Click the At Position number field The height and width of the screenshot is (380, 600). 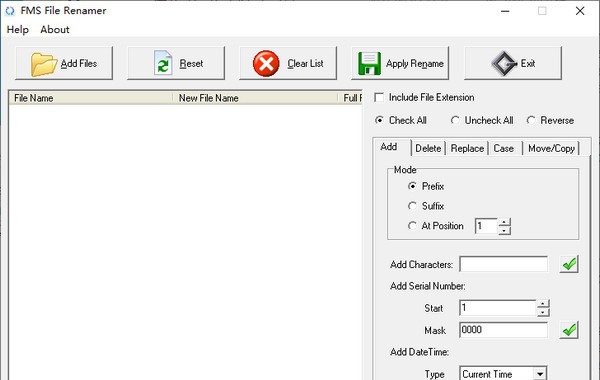pos(486,226)
